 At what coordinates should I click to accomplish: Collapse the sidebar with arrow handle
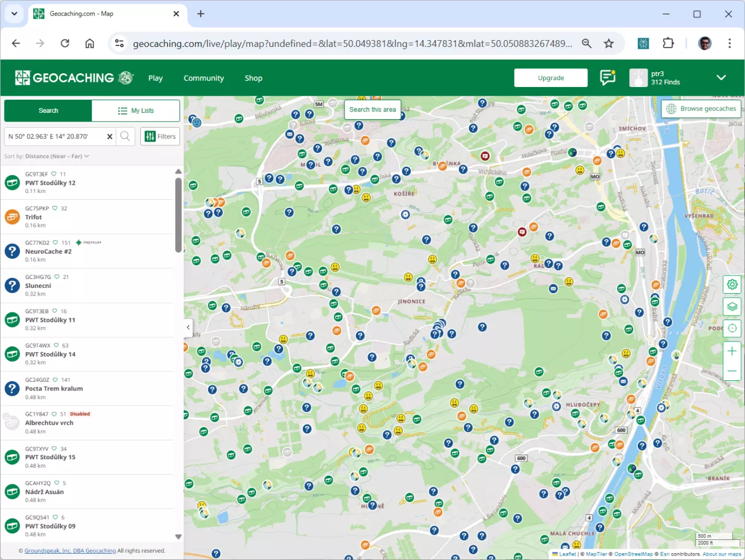(x=188, y=328)
